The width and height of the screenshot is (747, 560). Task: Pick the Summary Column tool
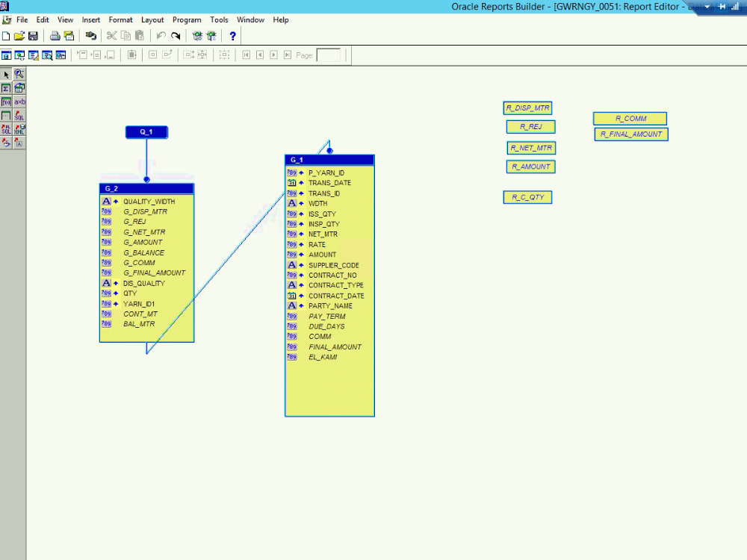[7, 87]
